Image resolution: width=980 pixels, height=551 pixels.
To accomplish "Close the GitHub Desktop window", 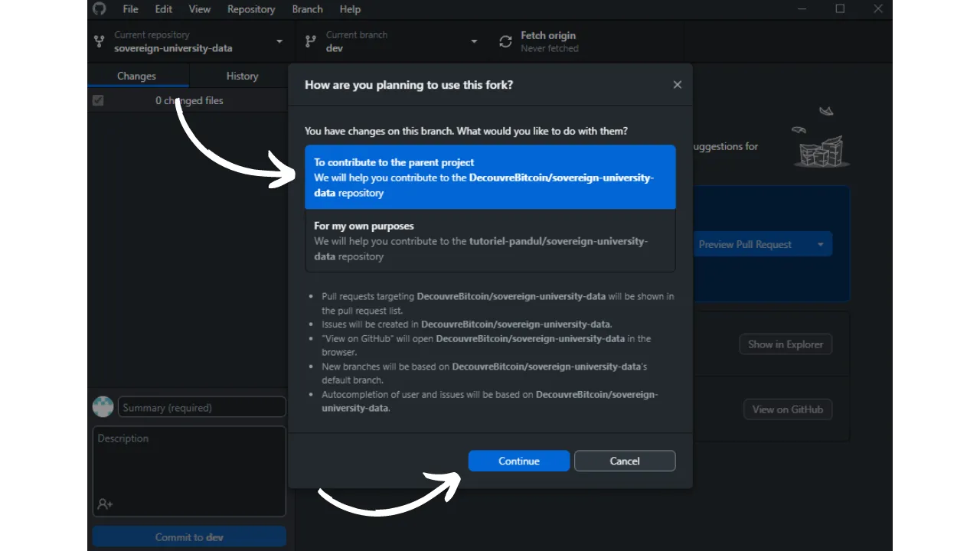I will 877,9.
